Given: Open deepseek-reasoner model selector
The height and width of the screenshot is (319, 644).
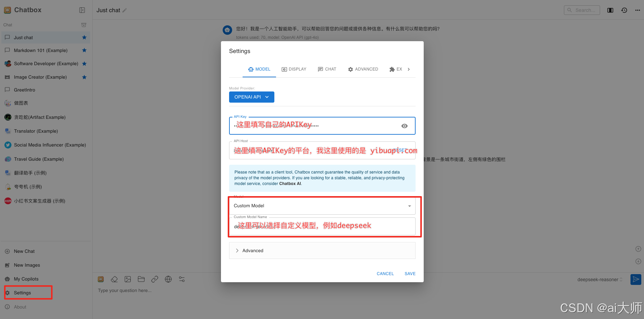Looking at the screenshot, I should coord(600,280).
